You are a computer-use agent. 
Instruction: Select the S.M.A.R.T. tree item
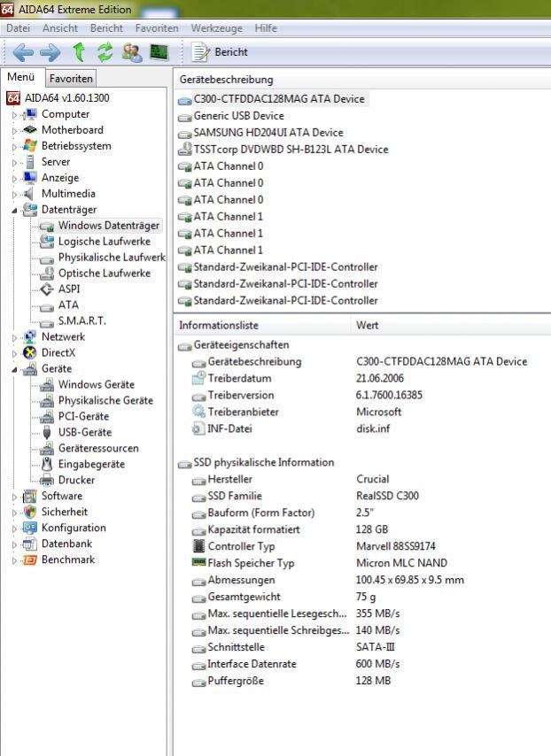[73, 321]
